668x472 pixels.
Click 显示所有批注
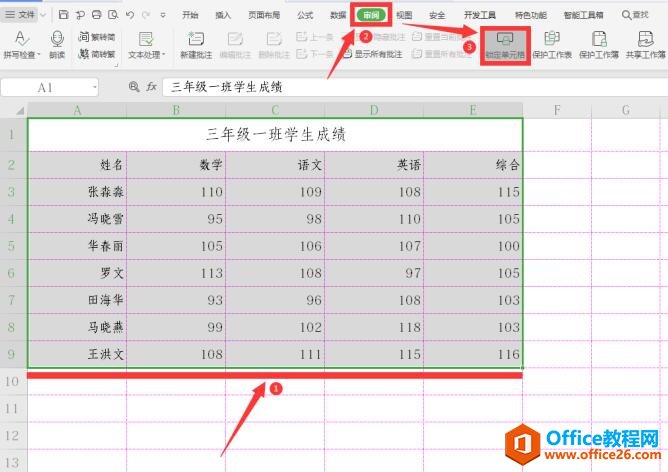click(373, 54)
